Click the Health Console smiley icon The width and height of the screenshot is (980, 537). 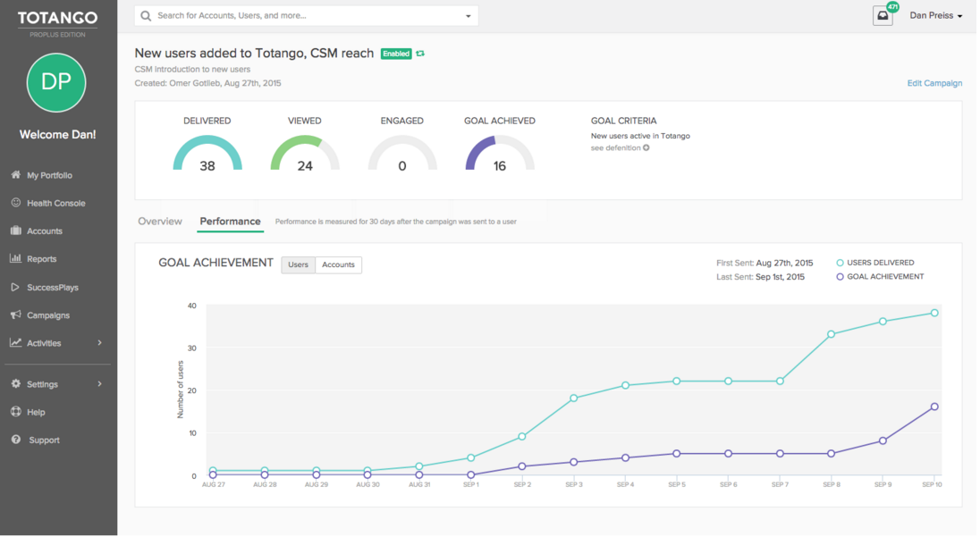point(15,202)
